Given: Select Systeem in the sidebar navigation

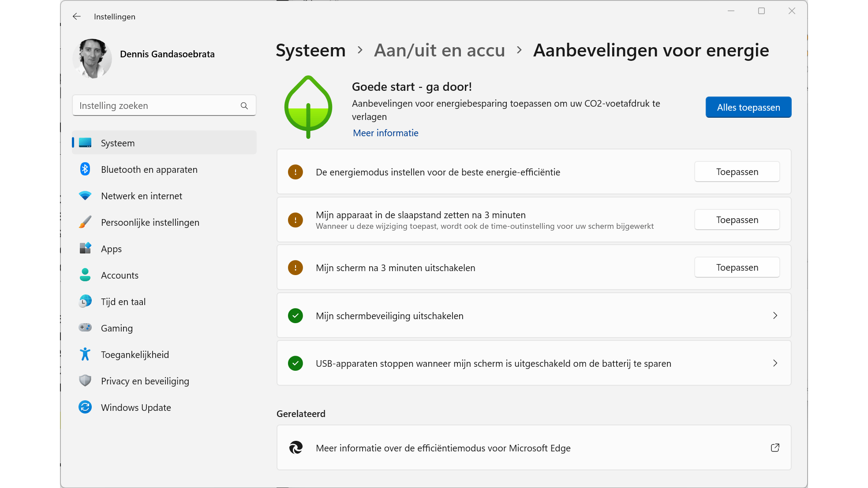Looking at the screenshot, I should 118,143.
